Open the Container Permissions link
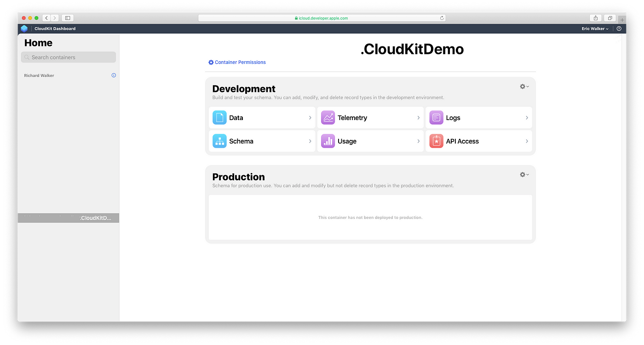The height and width of the screenshot is (345, 644). tap(240, 62)
